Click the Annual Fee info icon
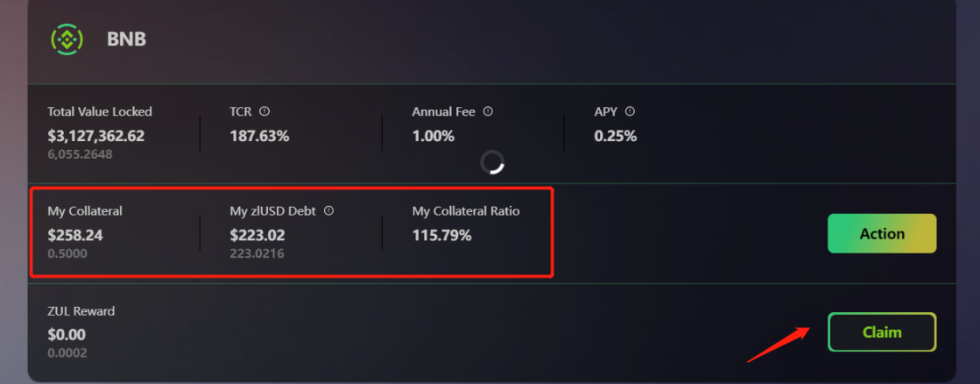 click(489, 111)
